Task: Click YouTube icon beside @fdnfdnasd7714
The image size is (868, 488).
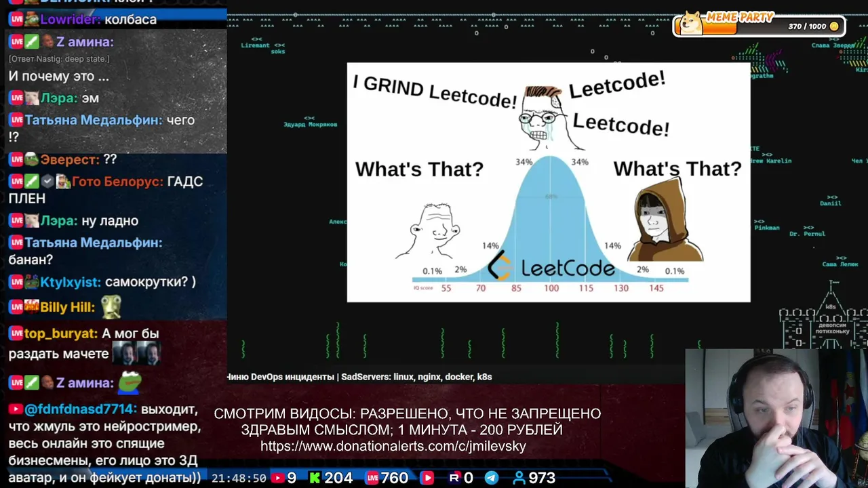Action: 16,409
